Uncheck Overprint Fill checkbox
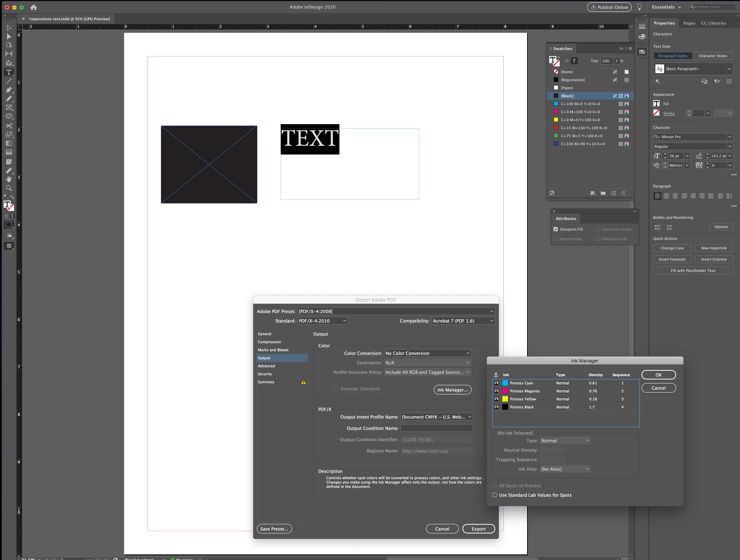The width and height of the screenshot is (740, 560). pos(556,229)
